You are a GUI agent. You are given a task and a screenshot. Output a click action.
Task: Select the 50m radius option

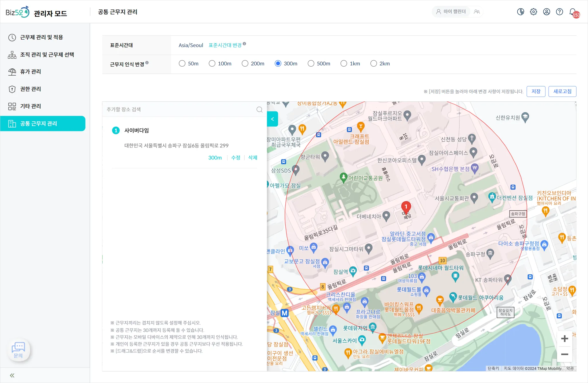(x=182, y=63)
